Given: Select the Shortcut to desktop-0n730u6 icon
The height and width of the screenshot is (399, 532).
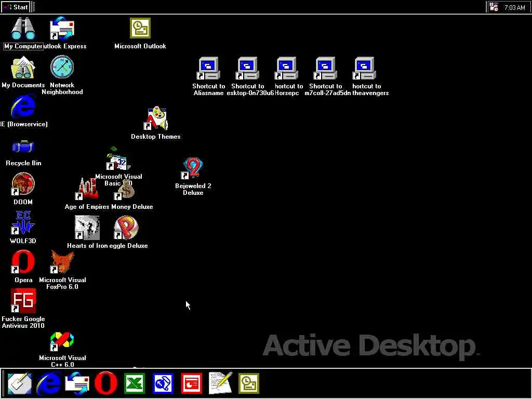Looking at the screenshot, I should point(248,68).
